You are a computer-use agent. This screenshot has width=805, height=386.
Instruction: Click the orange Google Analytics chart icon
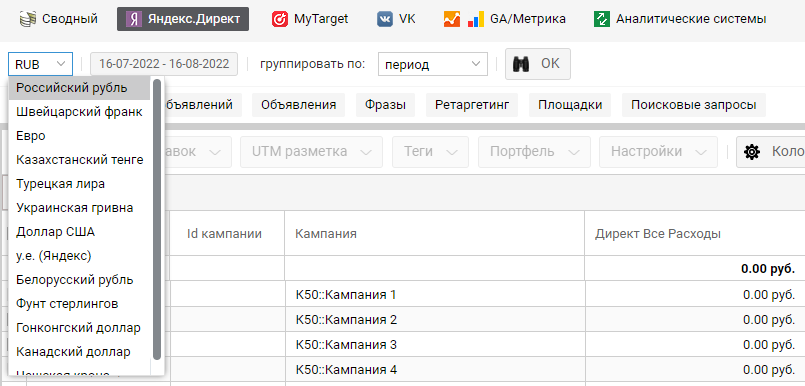(x=452, y=20)
